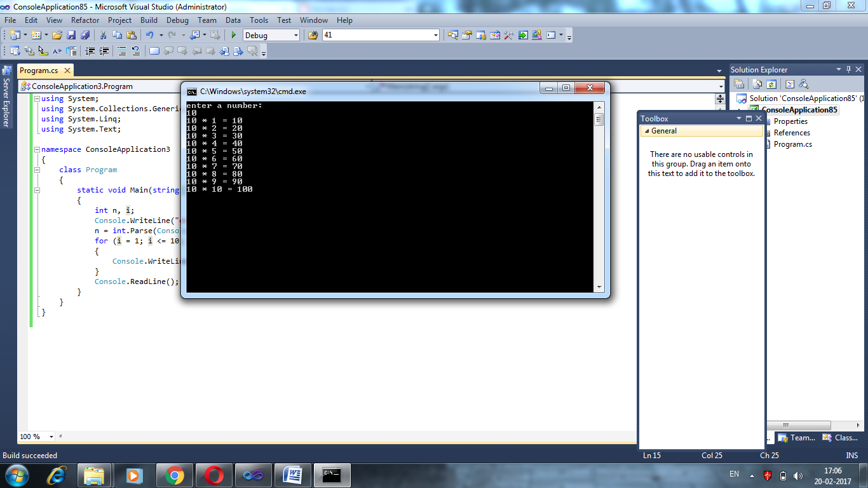Open Google Chrome from the taskbar
The height and width of the screenshot is (488, 868).
(175, 475)
